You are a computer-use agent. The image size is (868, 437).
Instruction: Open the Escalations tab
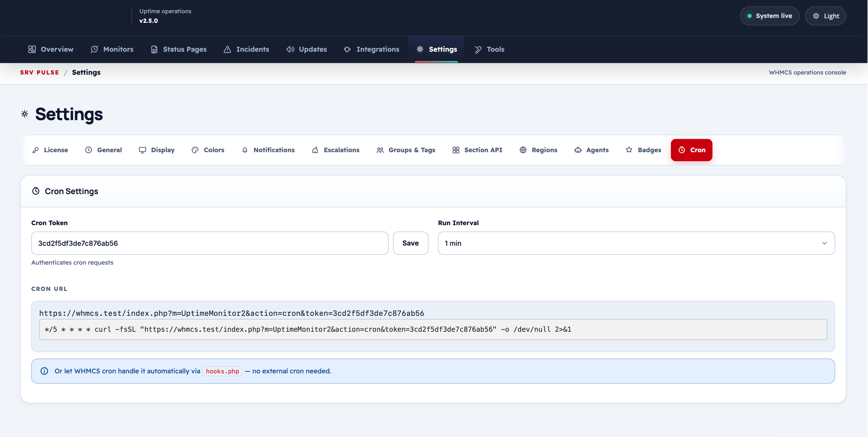click(336, 150)
